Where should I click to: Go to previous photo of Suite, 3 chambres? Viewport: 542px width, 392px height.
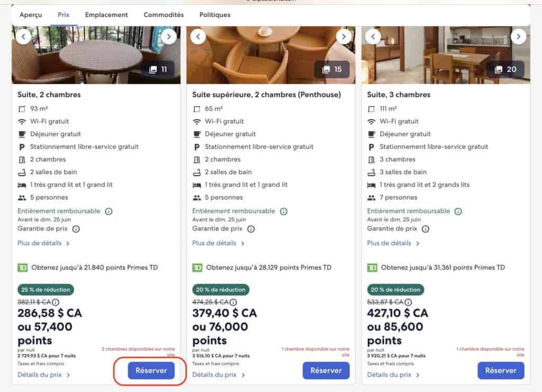coord(373,37)
